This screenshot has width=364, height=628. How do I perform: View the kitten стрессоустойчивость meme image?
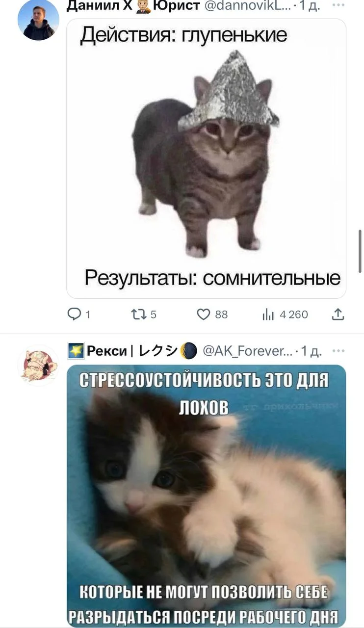point(206,496)
